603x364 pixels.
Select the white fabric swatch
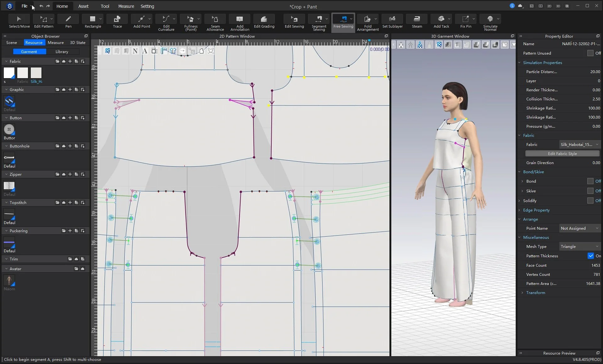[9, 73]
